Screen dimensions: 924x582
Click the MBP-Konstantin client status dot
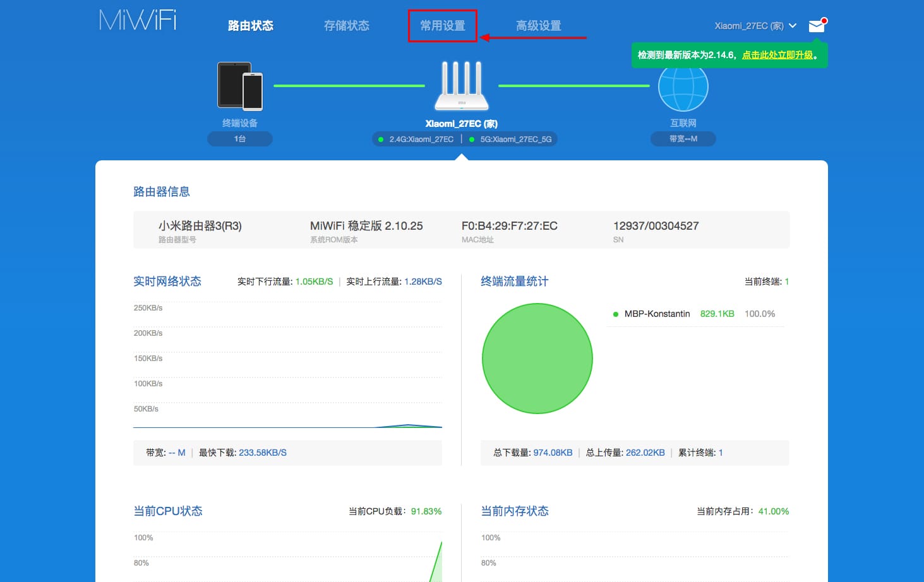coord(615,314)
